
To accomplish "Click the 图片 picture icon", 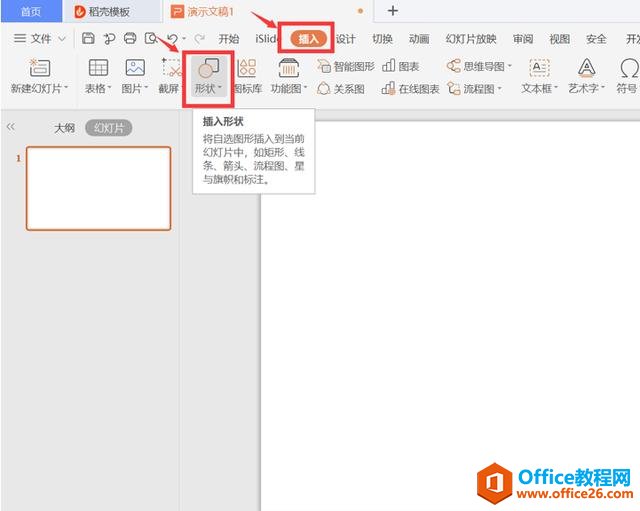I will [x=135, y=68].
